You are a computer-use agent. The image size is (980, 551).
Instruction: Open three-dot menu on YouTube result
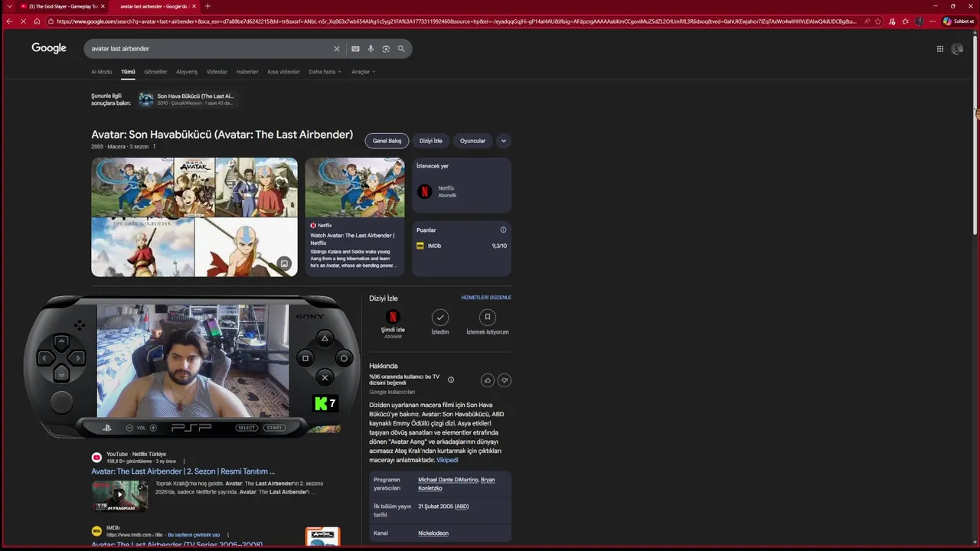pyautogui.click(x=184, y=461)
